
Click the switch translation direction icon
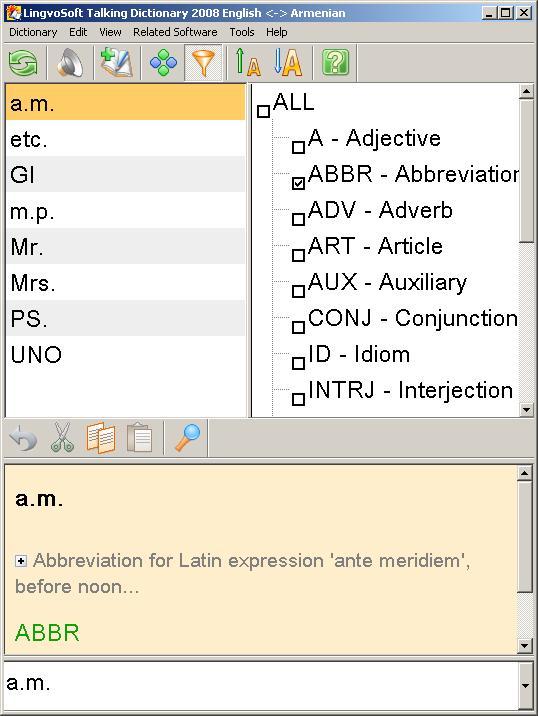click(x=23, y=63)
